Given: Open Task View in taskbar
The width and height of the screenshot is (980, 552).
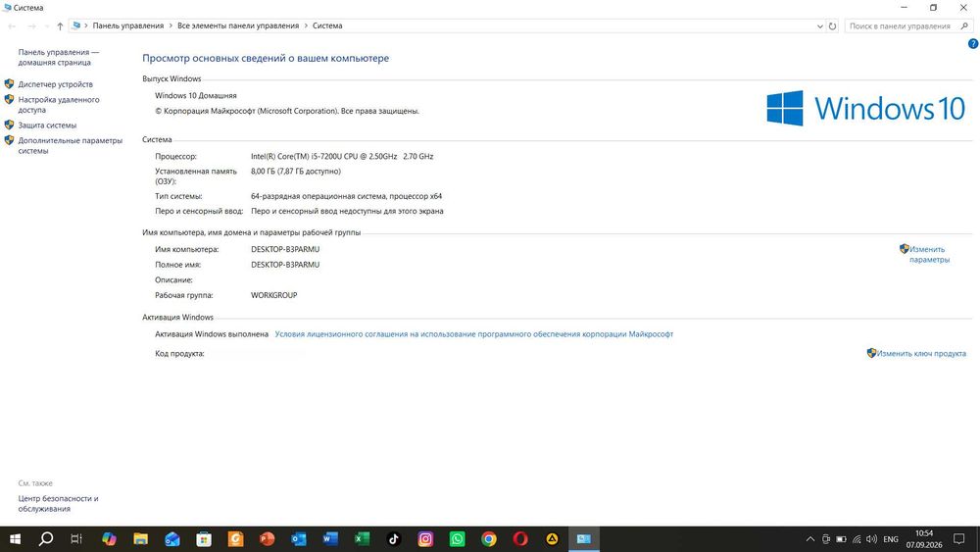Looking at the screenshot, I should tap(76, 539).
